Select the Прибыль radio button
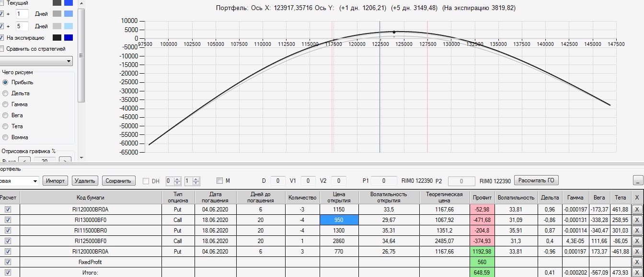The width and height of the screenshot is (644, 277). [x=6, y=82]
